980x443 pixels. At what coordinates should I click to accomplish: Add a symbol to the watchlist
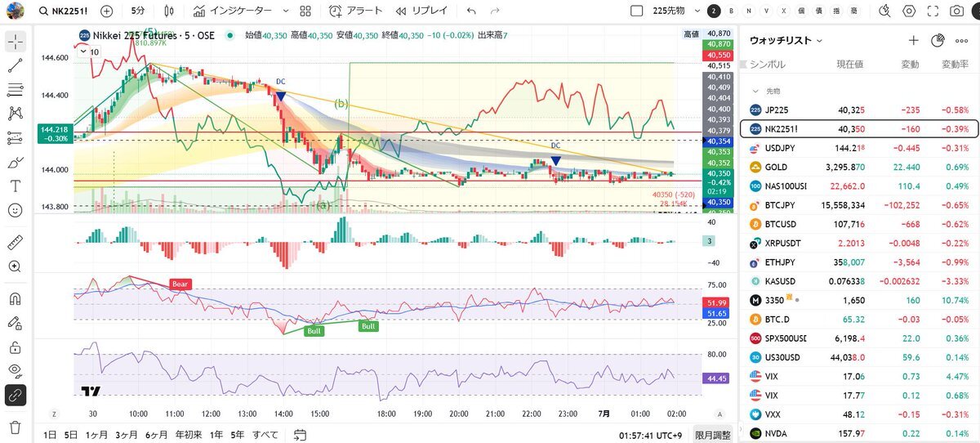(914, 40)
